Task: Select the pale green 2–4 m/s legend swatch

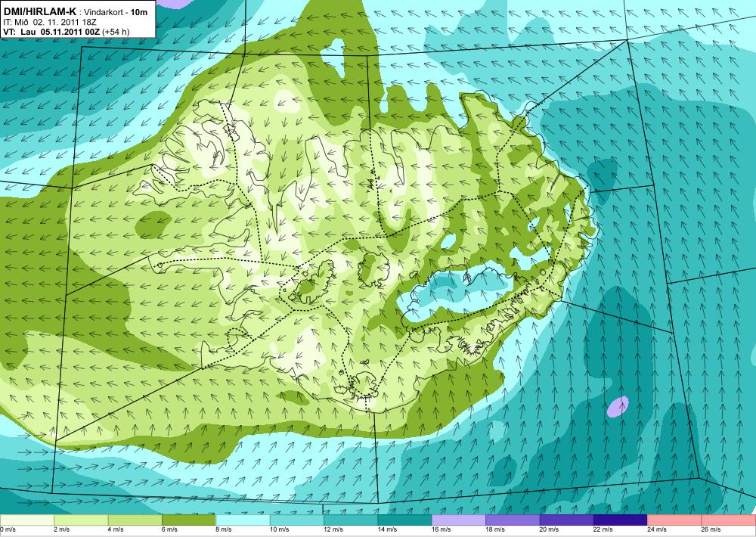Action: (x=81, y=520)
